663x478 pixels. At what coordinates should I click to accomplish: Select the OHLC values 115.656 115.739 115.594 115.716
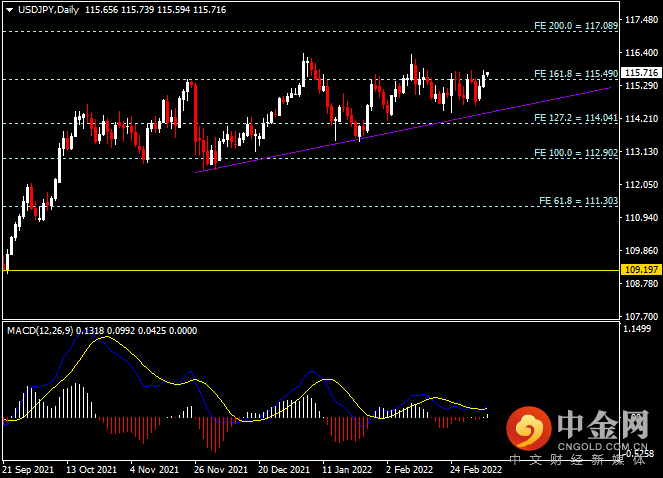click(x=156, y=10)
